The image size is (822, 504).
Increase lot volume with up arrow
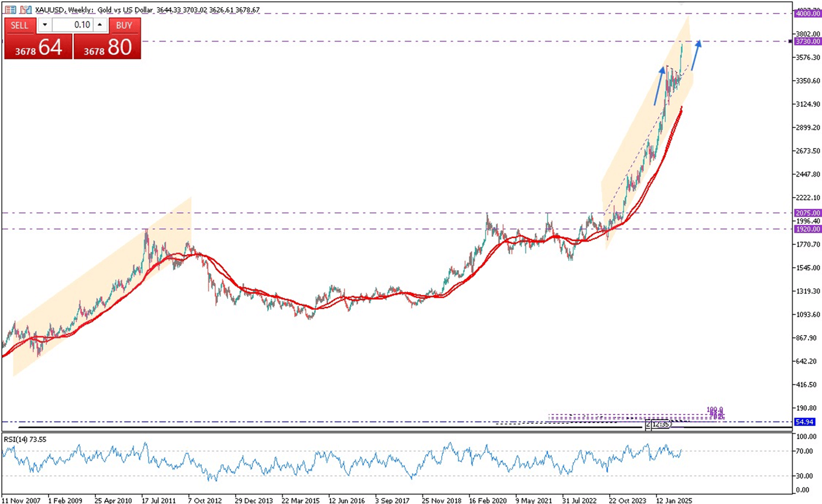(x=100, y=25)
